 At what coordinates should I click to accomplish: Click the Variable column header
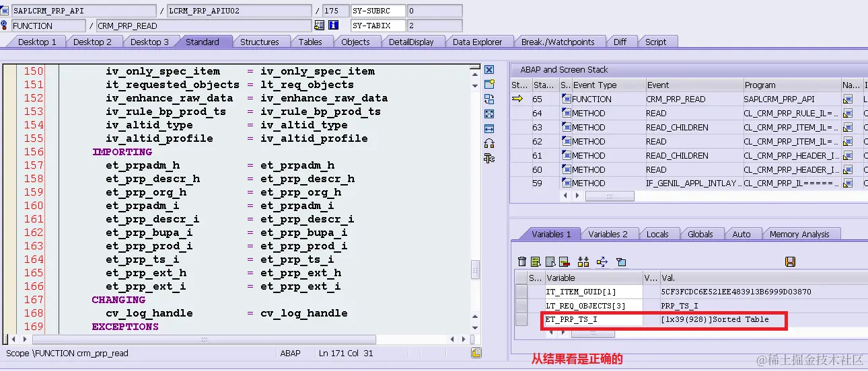[x=593, y=278]
